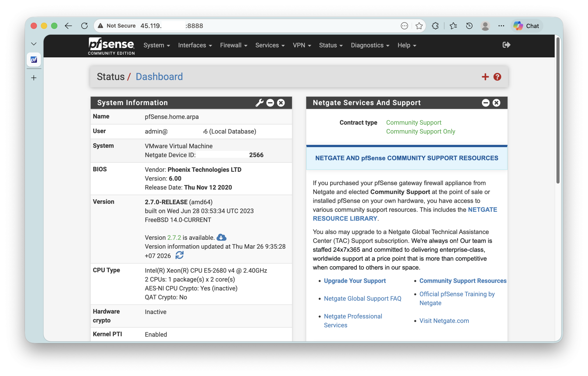Image resolution: width=588 pixels, height=376 pixels.
Task: Open the red help question mark icon
Action: pyautogui.click(x=497, y=77)
